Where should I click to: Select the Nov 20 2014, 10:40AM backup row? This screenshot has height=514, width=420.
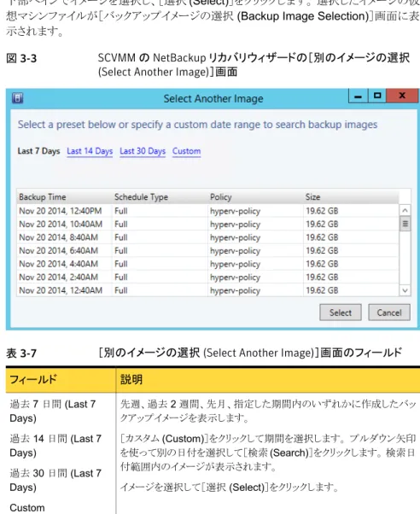click(208, 224)
